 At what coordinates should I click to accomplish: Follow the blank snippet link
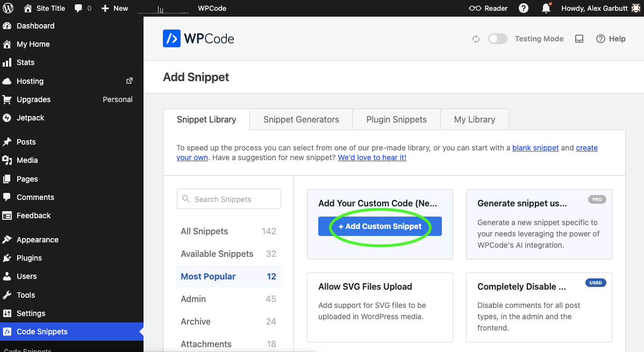535,148
